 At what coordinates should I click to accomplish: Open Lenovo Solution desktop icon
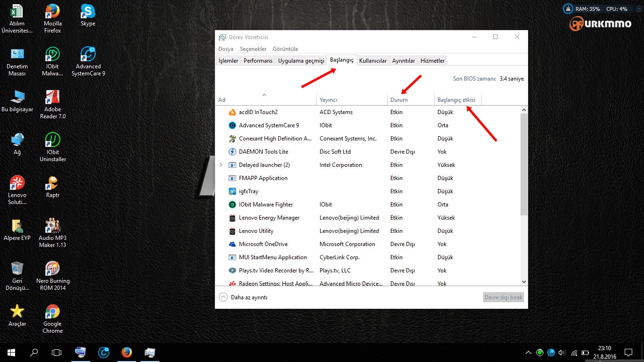(17, 190)
